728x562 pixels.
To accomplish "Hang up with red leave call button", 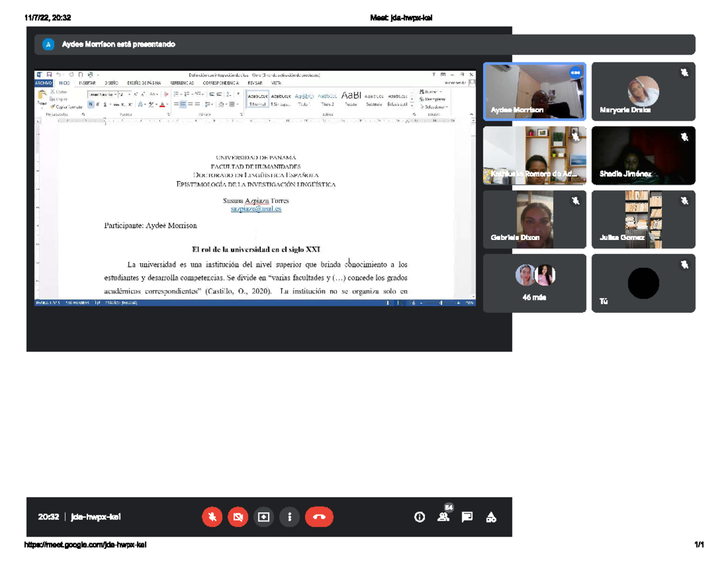I will [319, 517].
